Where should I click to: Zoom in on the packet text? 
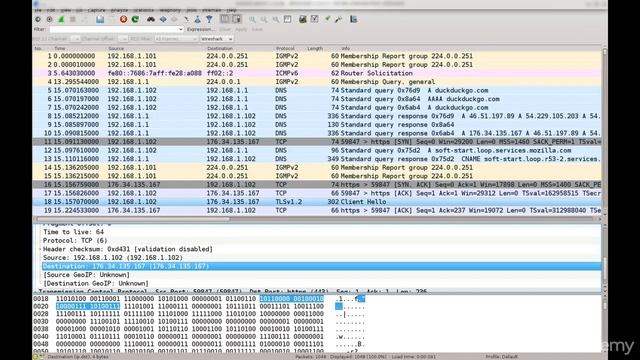click(x=252, y=19)
